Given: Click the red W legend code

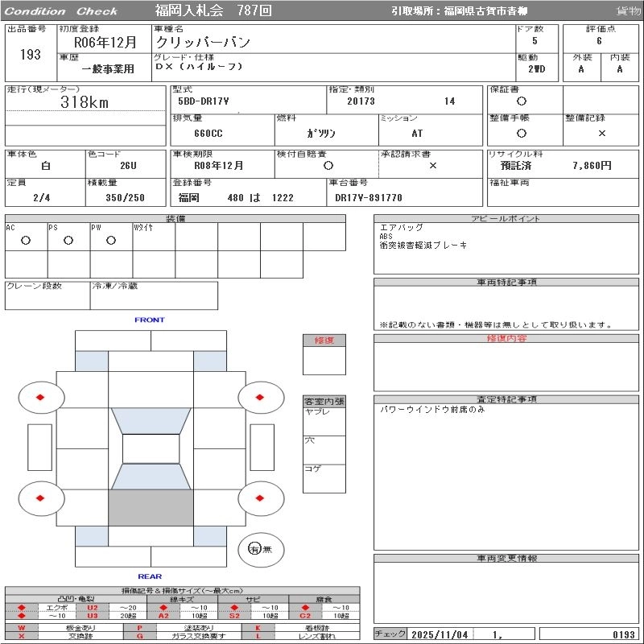Looking at the screenshot, I should (x=22, y=628).
